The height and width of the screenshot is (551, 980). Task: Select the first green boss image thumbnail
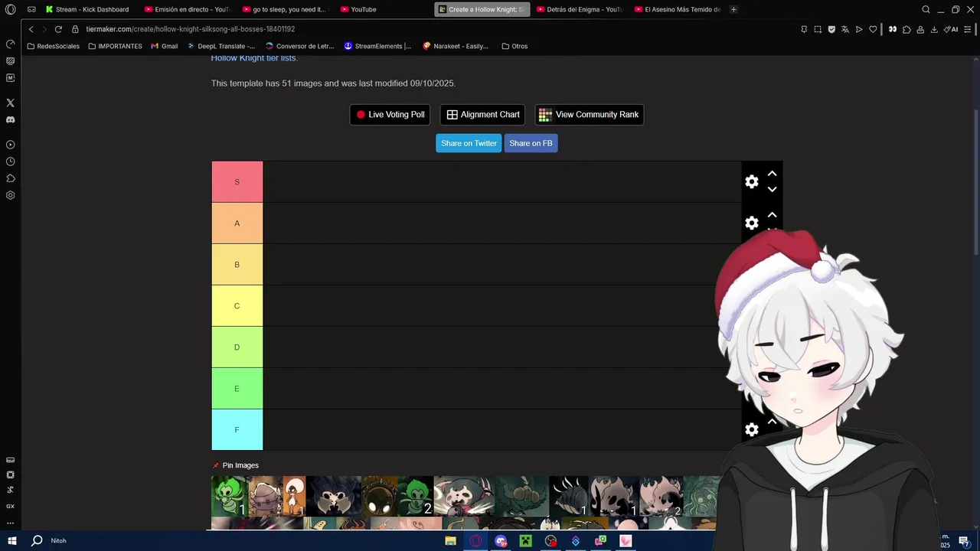point(230,497)
